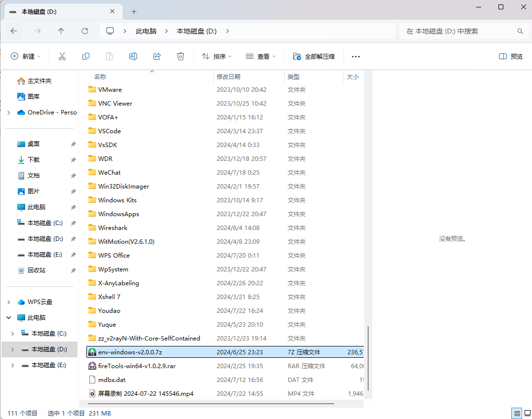Select the WitMotion(V2.6.1.0) folder

(126, 241)
